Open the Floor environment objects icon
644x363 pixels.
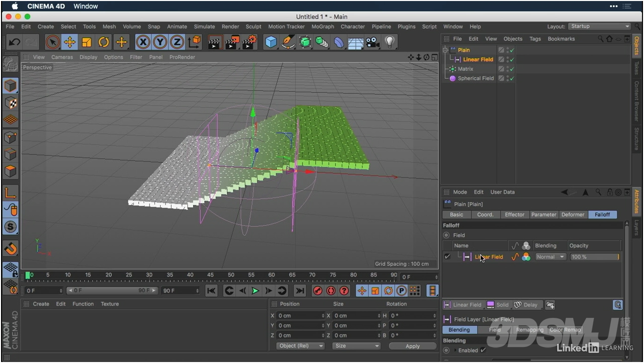coord(356,43)
